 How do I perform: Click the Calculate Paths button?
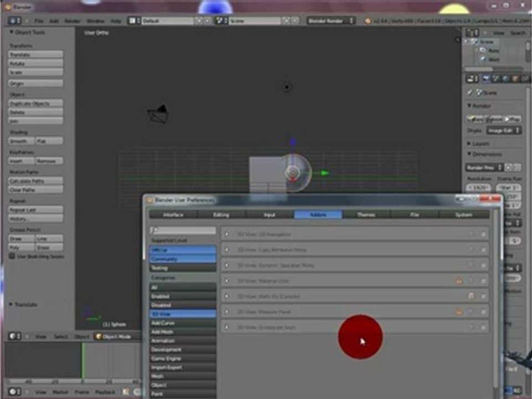[x=35, y=181]
